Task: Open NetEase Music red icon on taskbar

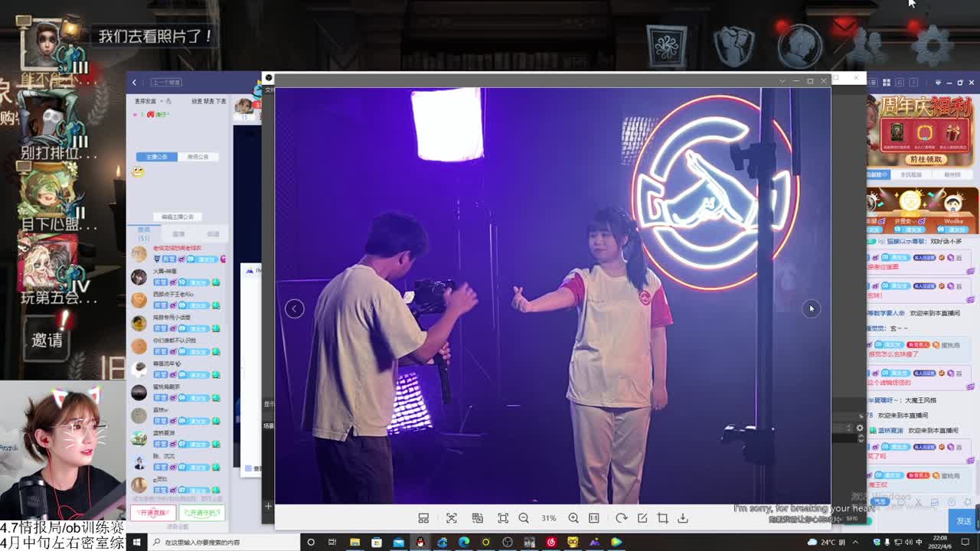Action: pyautogui.click(x=551, y=542)
